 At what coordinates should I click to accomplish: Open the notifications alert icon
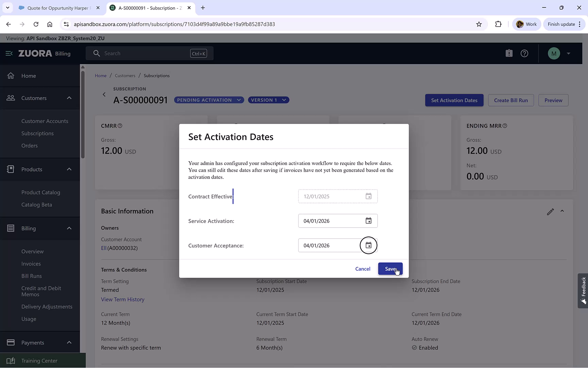[509, 53]
